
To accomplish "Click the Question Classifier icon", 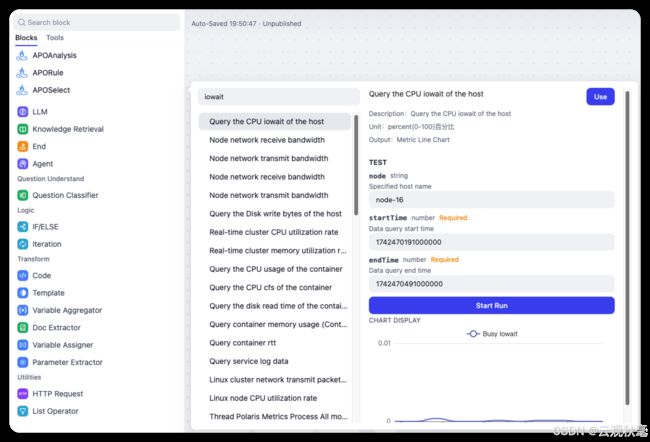I will coord(23,195).
